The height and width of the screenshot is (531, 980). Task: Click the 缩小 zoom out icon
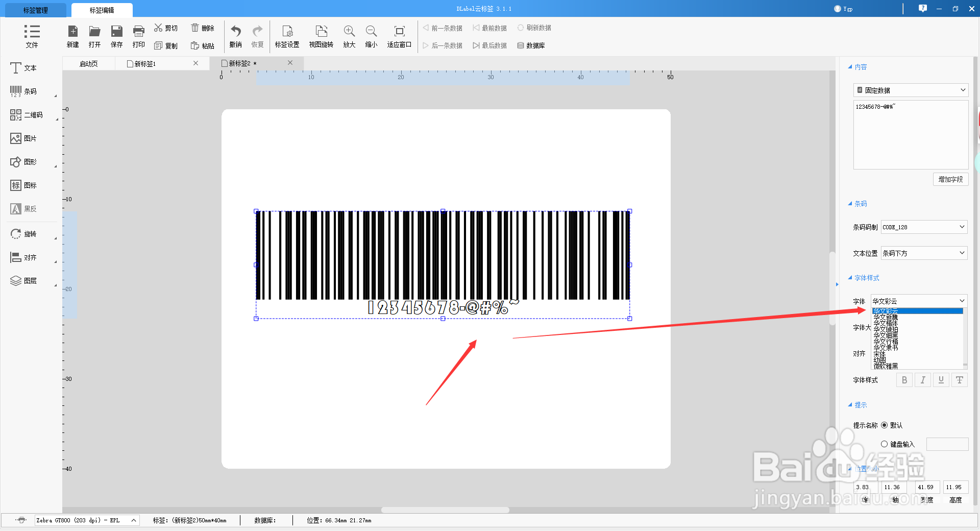point(371,36)
